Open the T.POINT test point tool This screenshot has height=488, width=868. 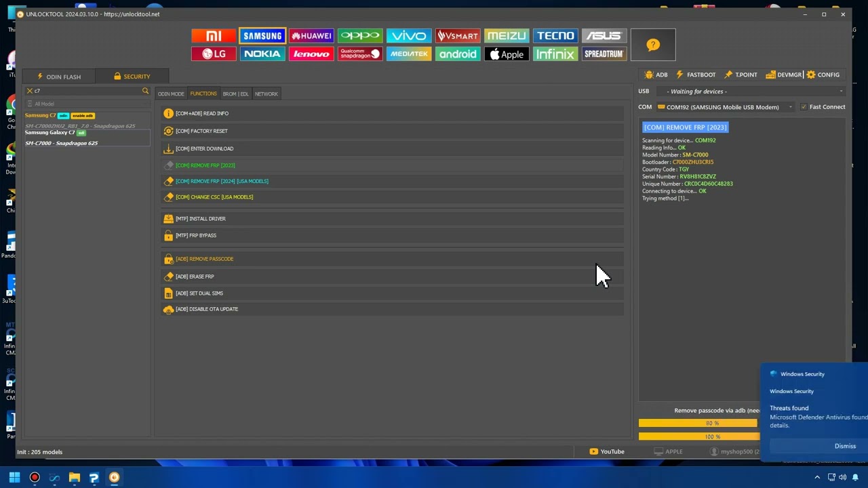741,75
